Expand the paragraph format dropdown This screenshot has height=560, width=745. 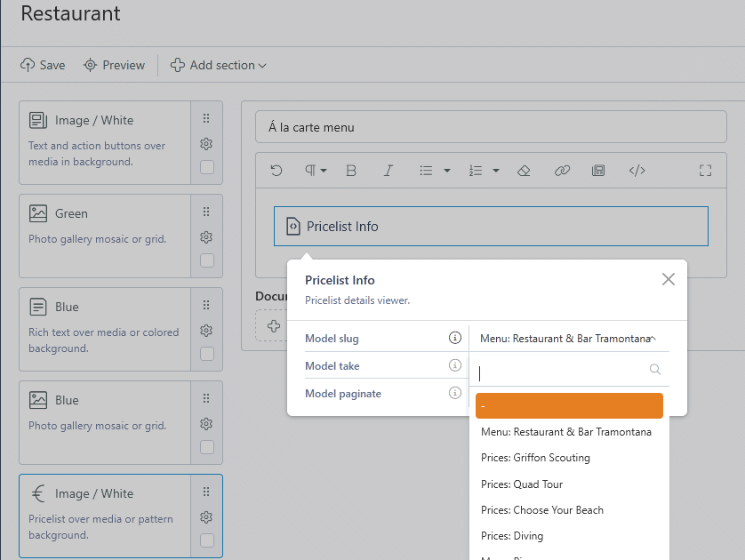point(316,171)
